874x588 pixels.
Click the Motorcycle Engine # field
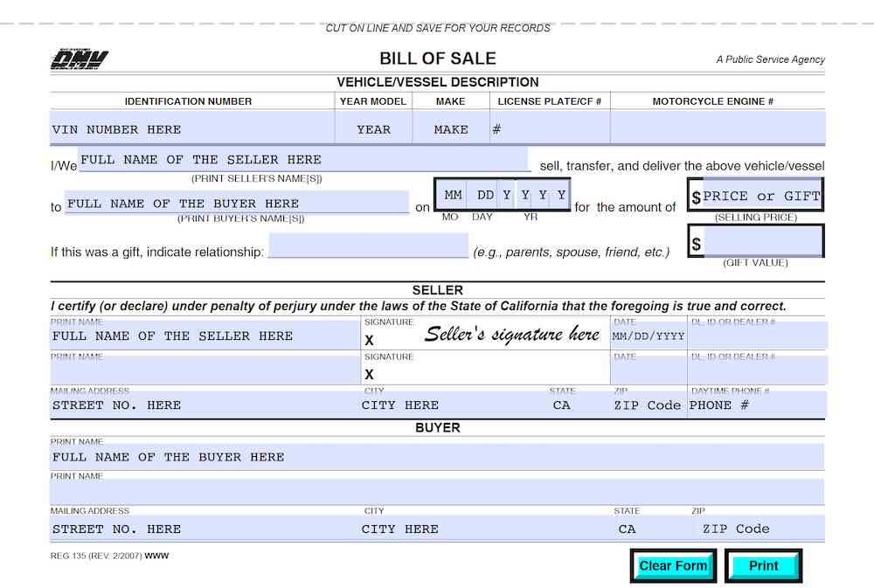[x=717, y=129]
